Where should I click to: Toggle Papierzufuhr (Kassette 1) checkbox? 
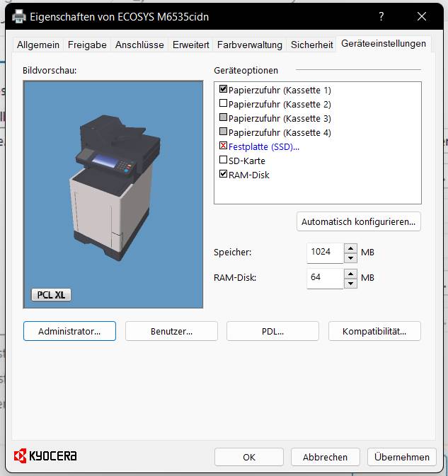point(223,89)
